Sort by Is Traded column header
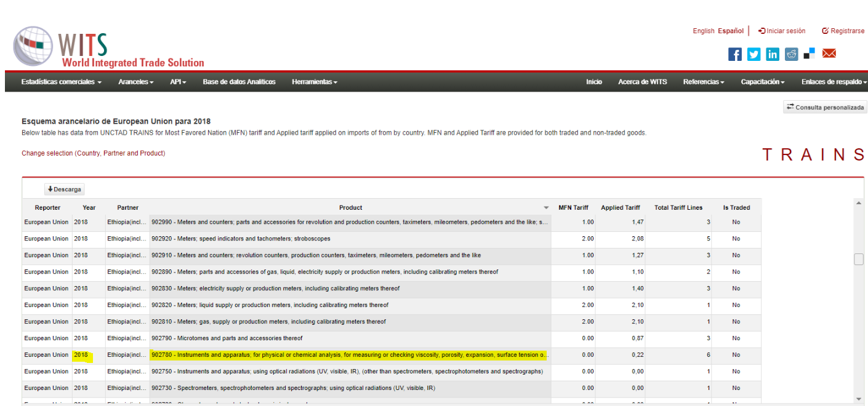 (736, 207)
